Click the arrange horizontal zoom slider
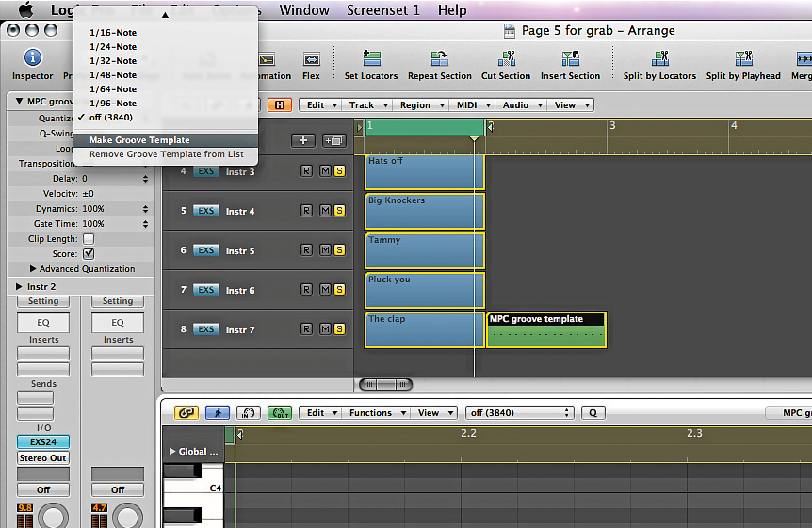The image size is (812, 528). (385, 384)
